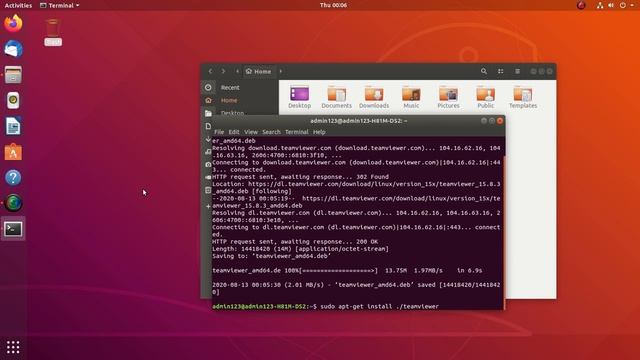Open Ubuntu Software from the dock
Image resolution: width=640 pixels, height=360 pixels.
(13, 152)
